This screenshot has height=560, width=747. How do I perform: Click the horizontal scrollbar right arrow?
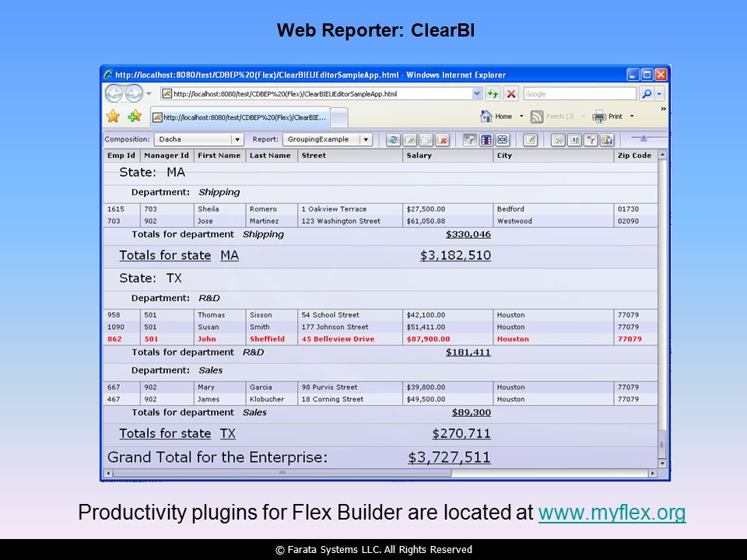(x=653, y=474)
